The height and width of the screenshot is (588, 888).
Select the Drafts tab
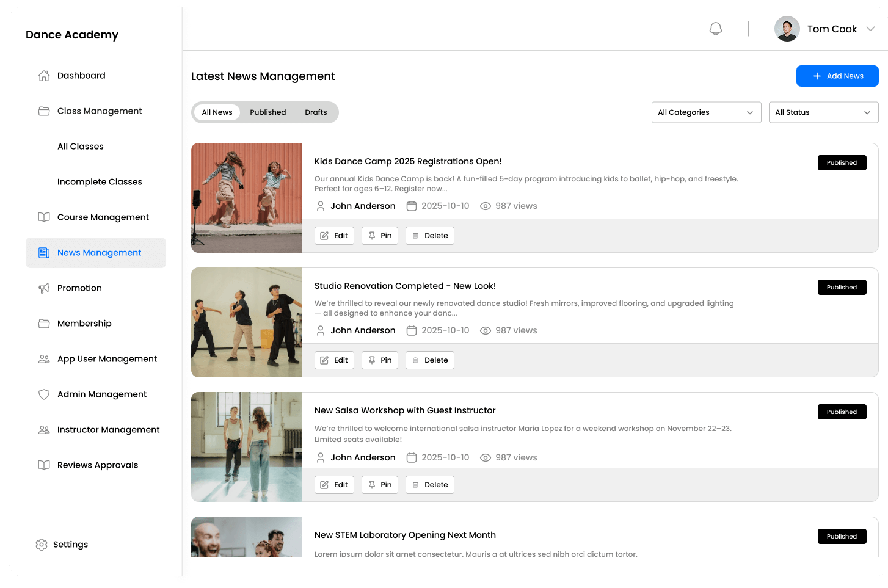316,112
